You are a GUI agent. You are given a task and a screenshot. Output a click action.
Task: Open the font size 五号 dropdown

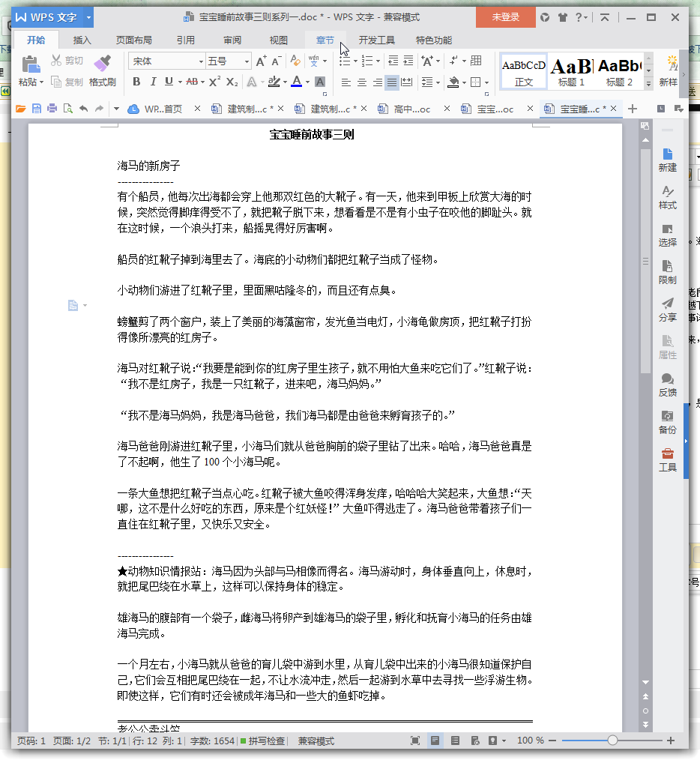(247, 61)
